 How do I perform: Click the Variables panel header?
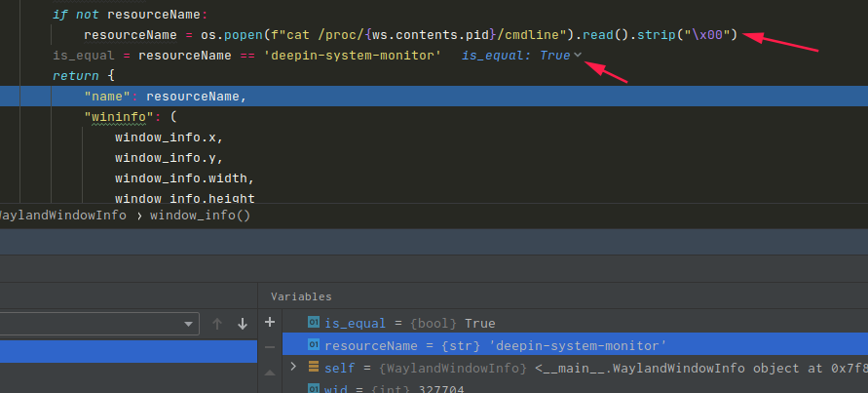tap(301, 296)
